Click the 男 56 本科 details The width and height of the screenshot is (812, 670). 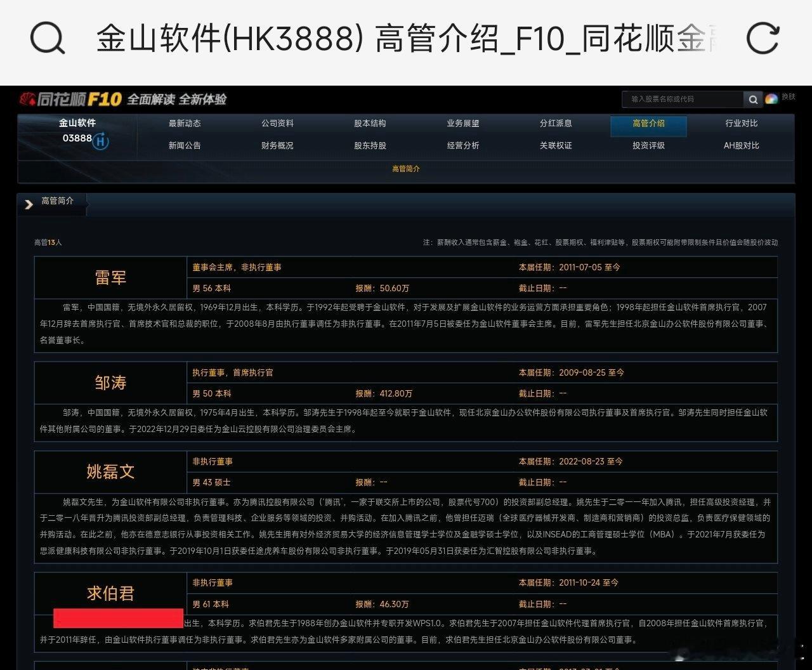click(211, 288)
